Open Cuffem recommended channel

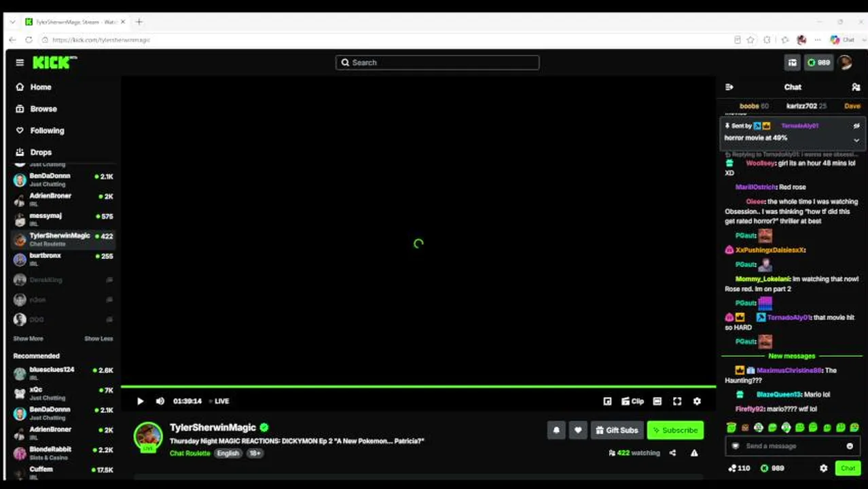(63, 472)
